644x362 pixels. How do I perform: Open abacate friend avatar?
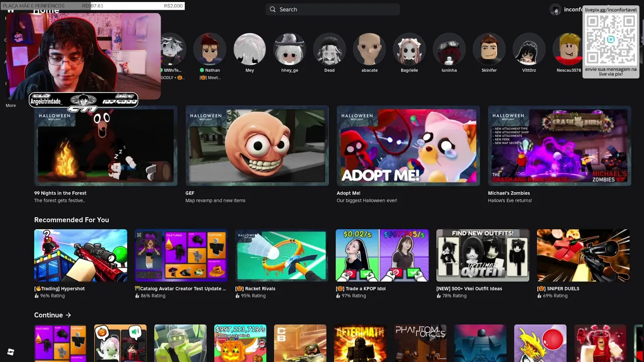[369, 49]
